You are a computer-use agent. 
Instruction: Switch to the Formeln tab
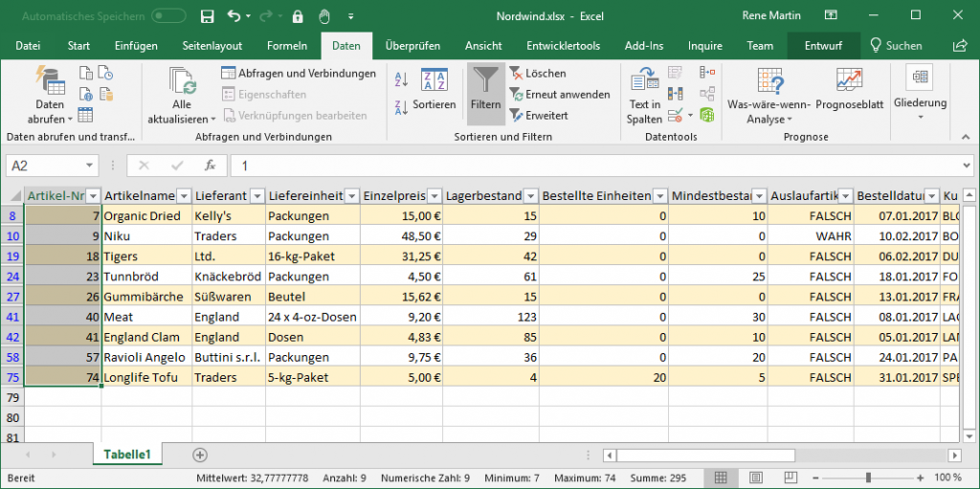287,46
